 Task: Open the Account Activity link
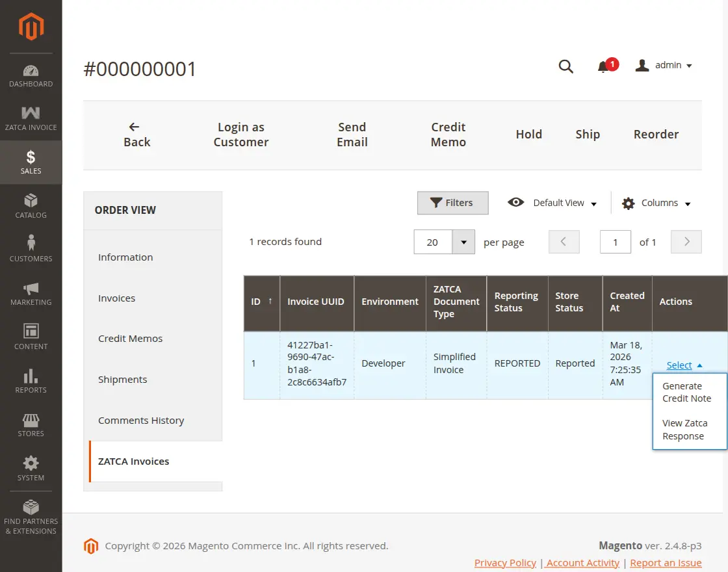[x=582, y=563]
